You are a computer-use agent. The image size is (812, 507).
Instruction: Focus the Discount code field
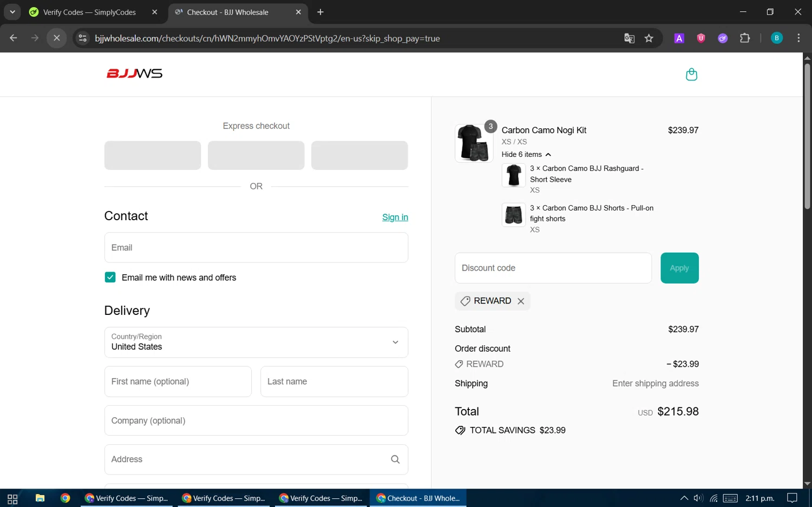point(553,268)
